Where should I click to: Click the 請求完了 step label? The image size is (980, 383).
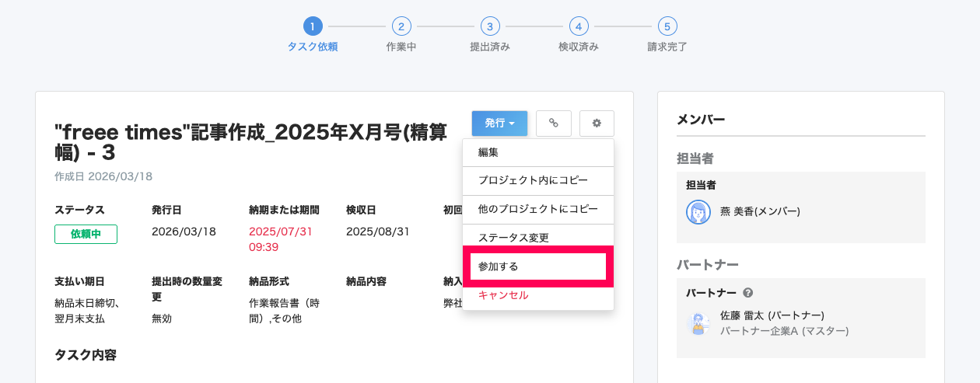[667, 47]
